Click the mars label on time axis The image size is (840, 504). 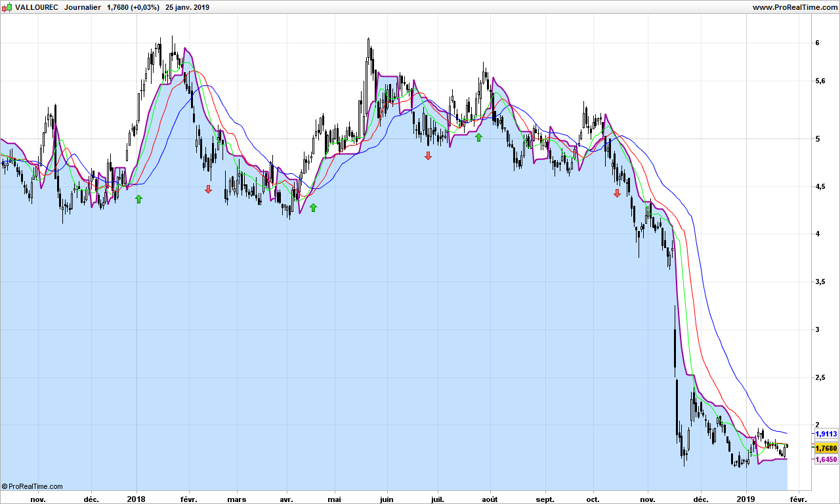pyautogui.click(x=236, y=499)
